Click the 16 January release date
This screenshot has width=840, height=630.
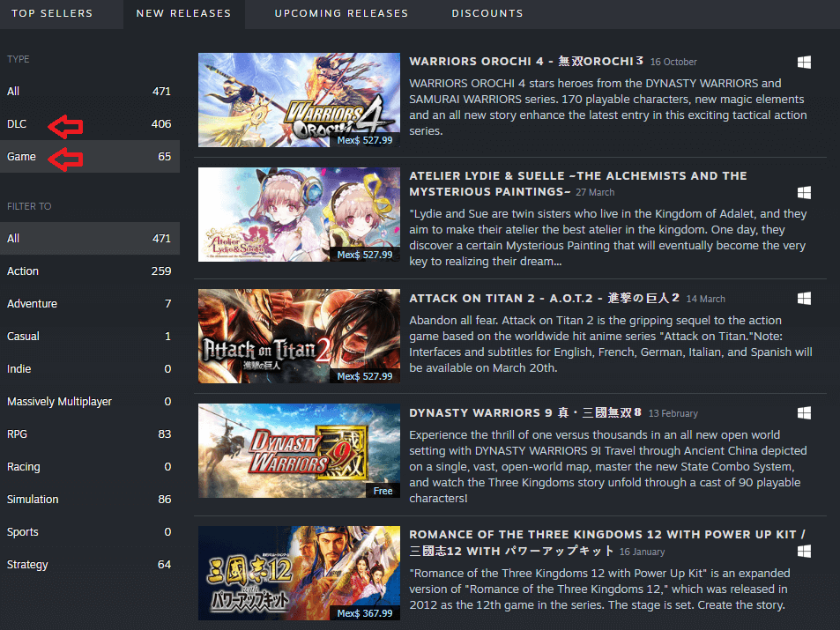(x=642, y=552)
